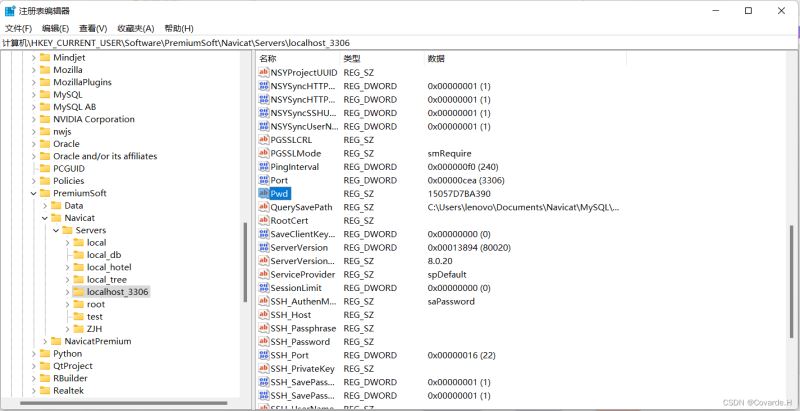Collapse the Servers tree node
This screenshot has height=411, width=800.
pos(56,230)
